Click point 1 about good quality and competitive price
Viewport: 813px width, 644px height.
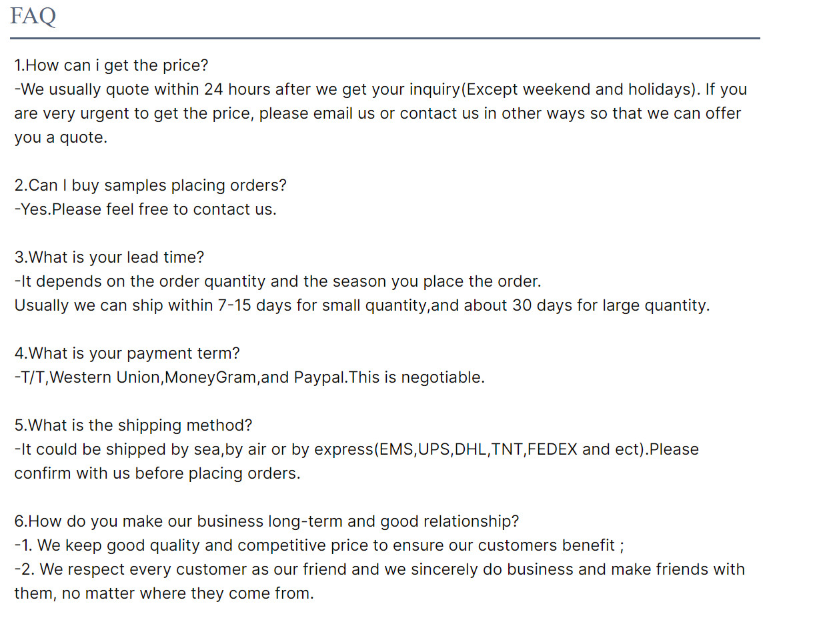[319, 545]
